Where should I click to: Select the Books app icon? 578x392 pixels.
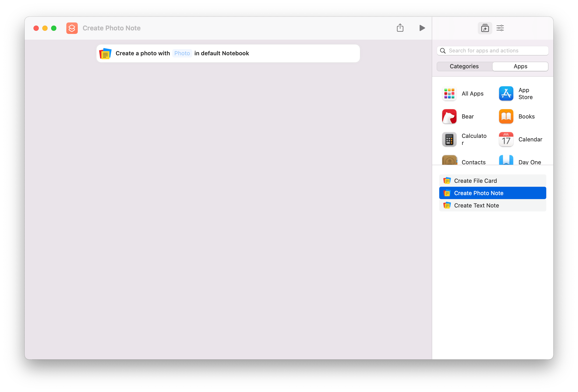[506, 116]
